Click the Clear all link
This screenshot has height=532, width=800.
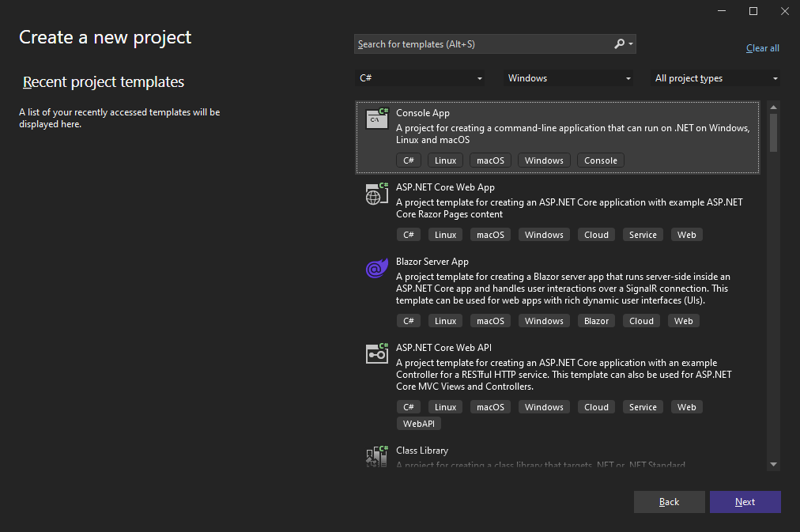(x=762, y=48)
